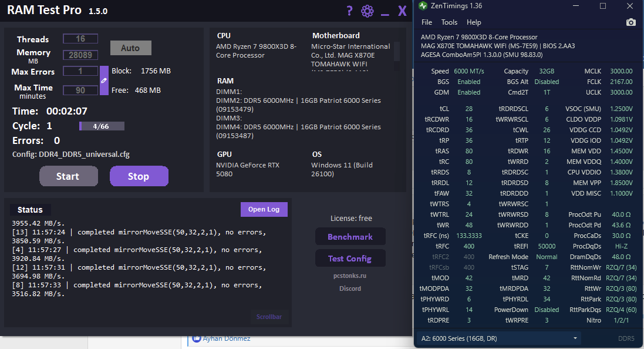Click the PowerDown value Disabled
The image size is (644, 349).
(547, 310)
